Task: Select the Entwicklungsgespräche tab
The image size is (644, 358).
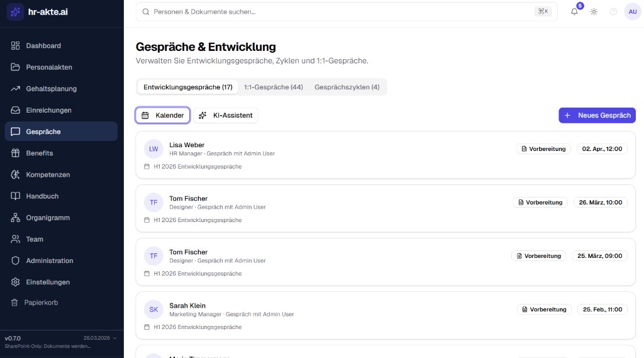Action: coord(188,87)
